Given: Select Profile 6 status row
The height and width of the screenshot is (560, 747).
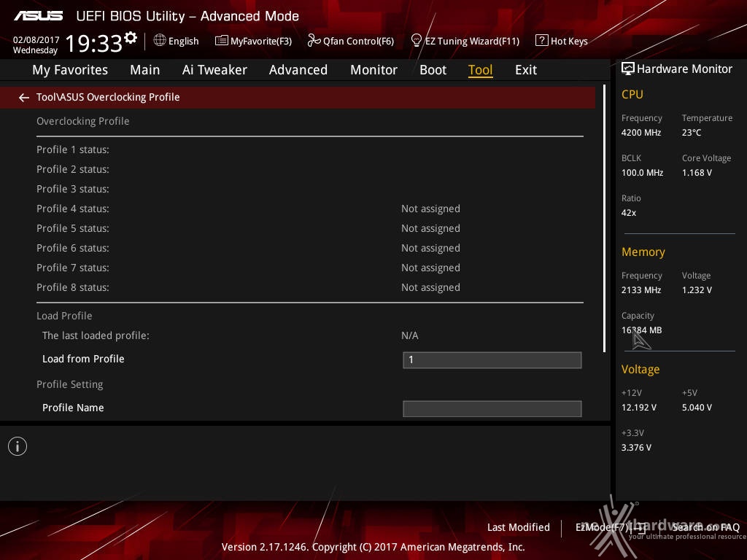Looking at the screenshot, I should 309,248.
